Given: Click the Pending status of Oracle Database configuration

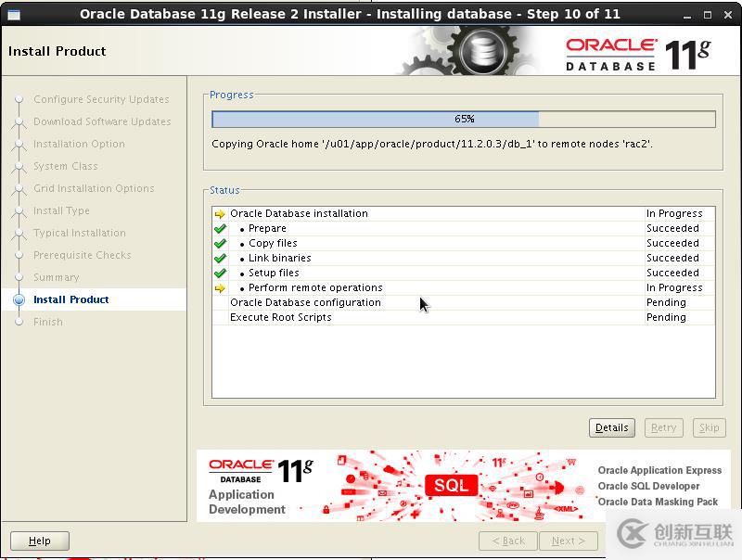Looking at the screenshot, I should pyautogui.click(x=666, y=302).
